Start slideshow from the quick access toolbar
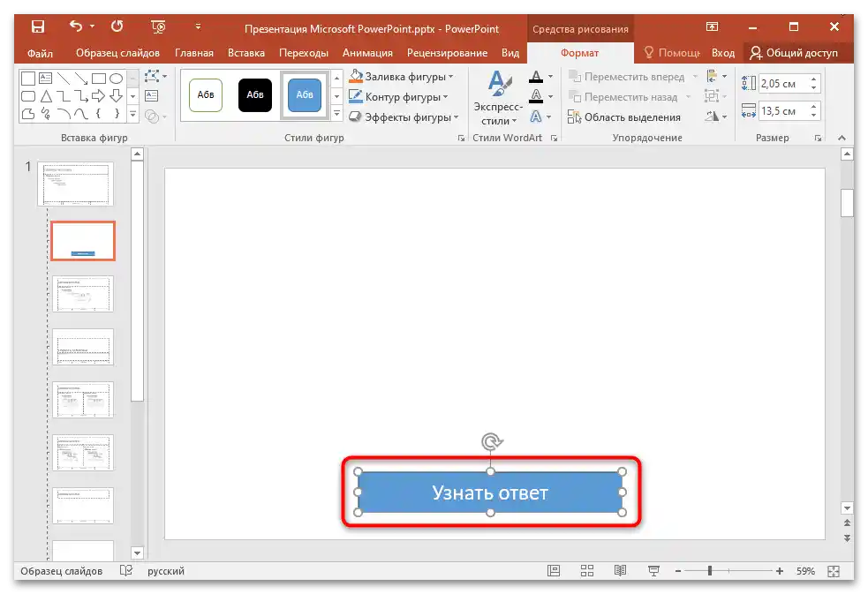This screenshot has width=868, height=594. [x=158, y=26]
